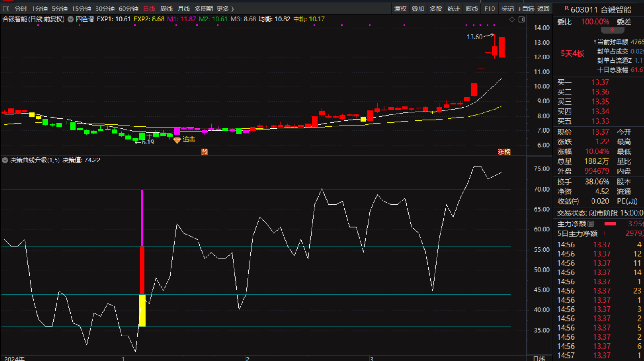The height and width of the screenshot is (361, 644).
Task: Switch to the 60分钟 period tab
Action: 128,9
